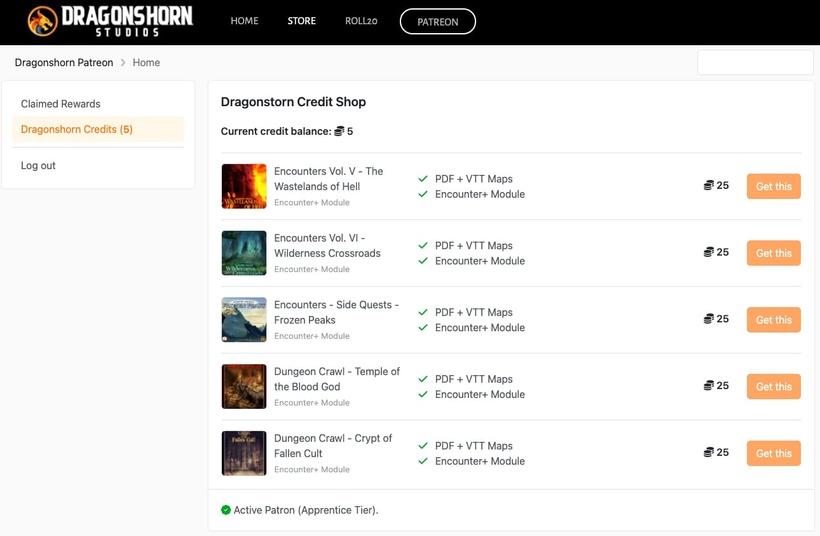Viewport: 820px width, 536px height.
Task: Click PDF + VTT Maps checkmark in Frozen Peaks row
Action: click(423, 312)
